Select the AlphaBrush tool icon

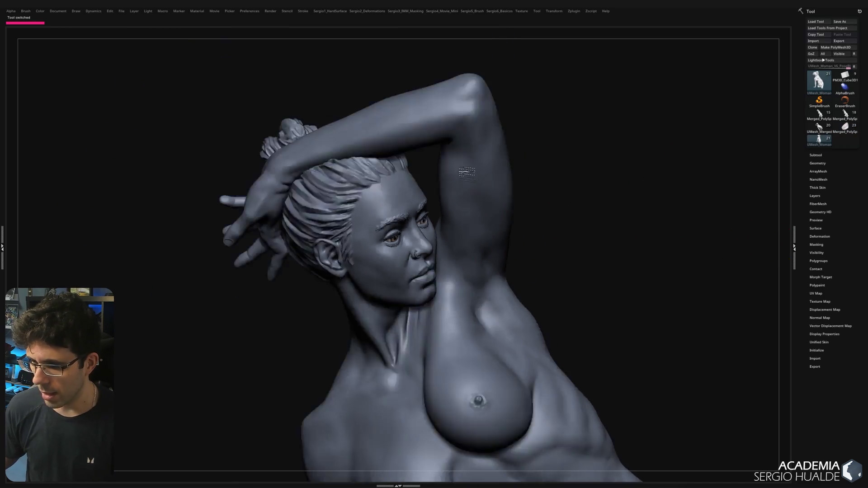[x=844, y=87]
